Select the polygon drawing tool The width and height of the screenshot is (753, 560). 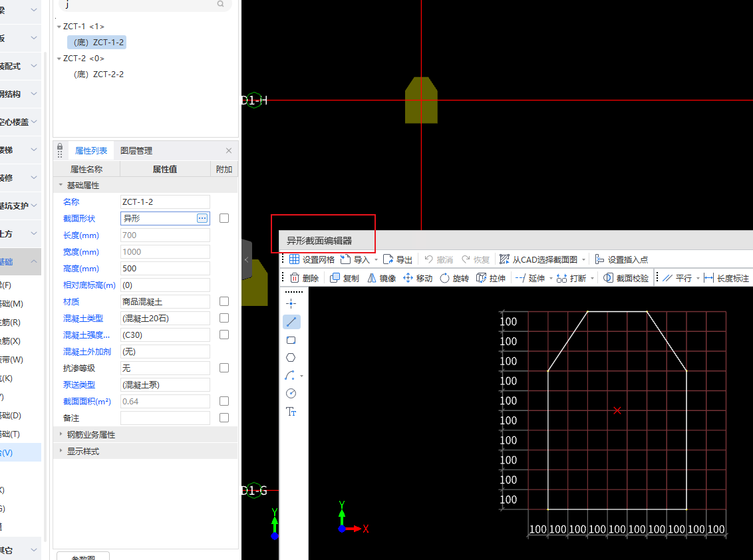291,358
